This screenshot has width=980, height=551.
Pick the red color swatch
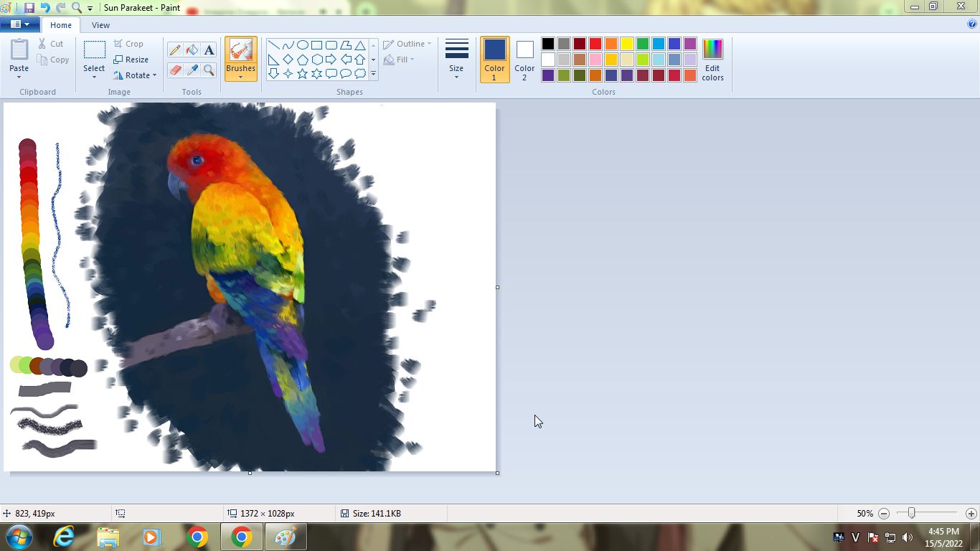tap(595, 44)
